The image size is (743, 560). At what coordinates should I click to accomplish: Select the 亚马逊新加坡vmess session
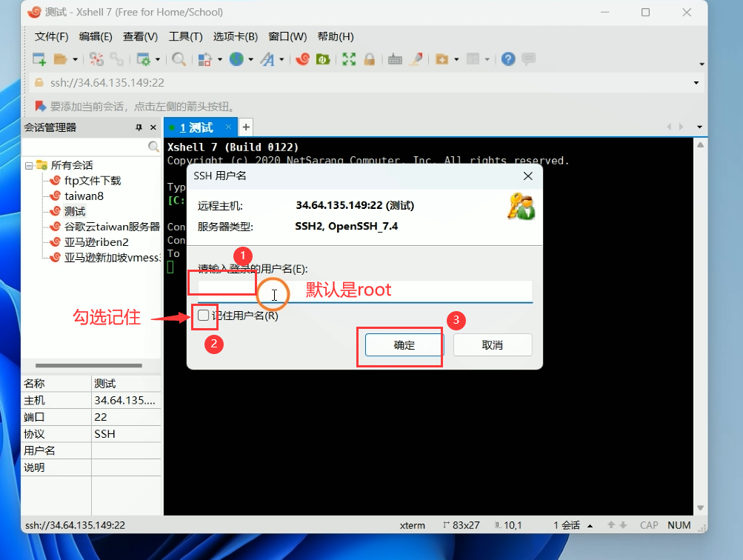tap(113, 257)
